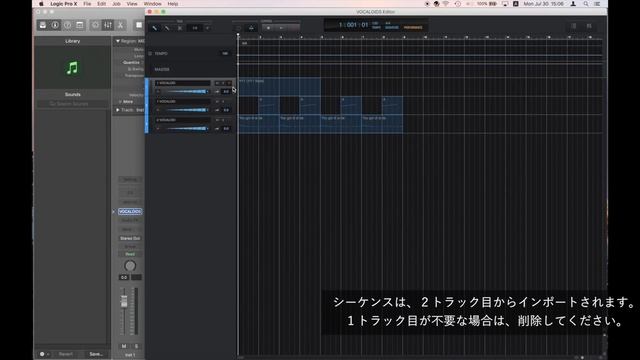Open the Stereo Out output selector
Image resolution: width=640 pixels, height=360 pixels.
(x=130, y=238)
